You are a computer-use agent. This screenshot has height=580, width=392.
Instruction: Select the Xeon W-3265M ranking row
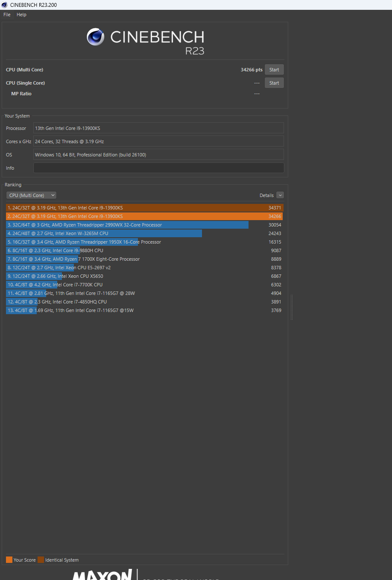[x=145, y=233]
